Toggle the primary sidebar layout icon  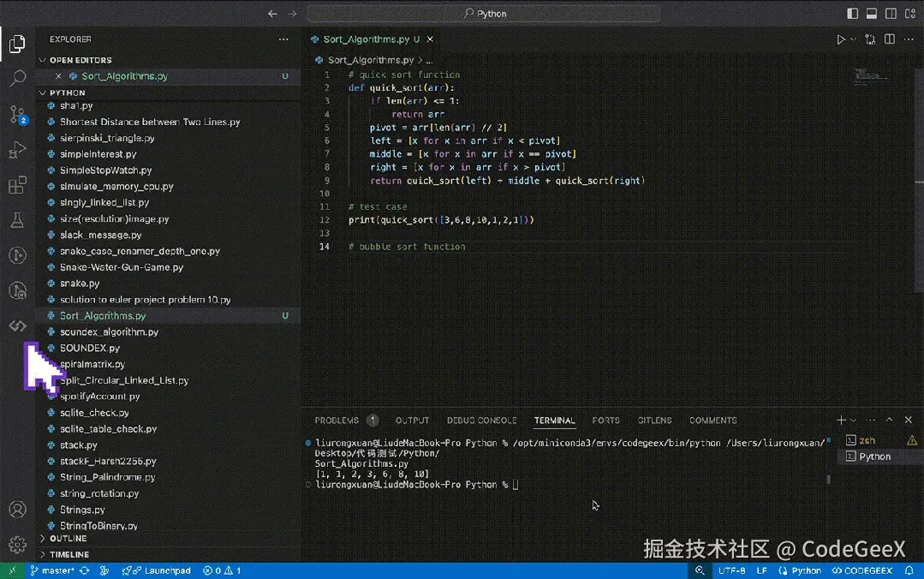852,14
